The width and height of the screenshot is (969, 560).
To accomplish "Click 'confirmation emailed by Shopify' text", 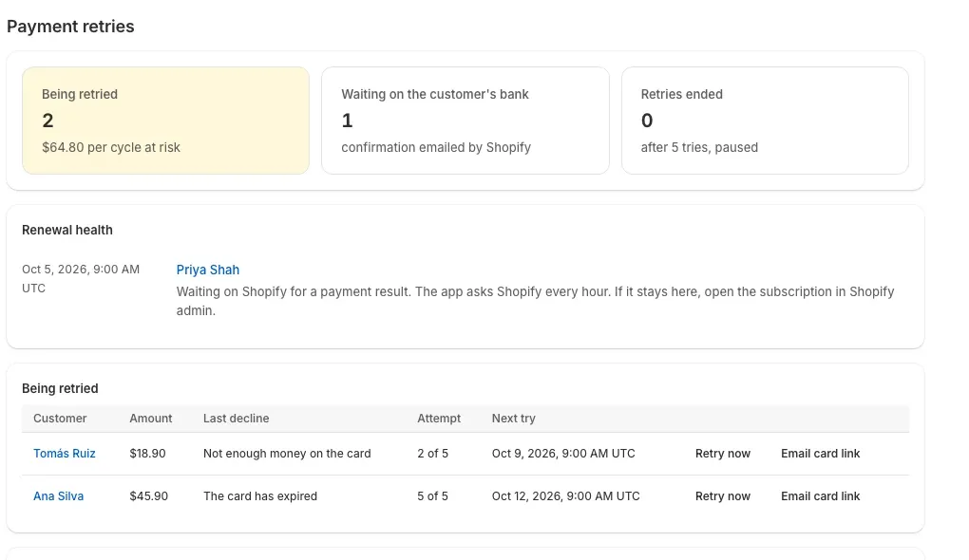I will [x=436, y=147].
